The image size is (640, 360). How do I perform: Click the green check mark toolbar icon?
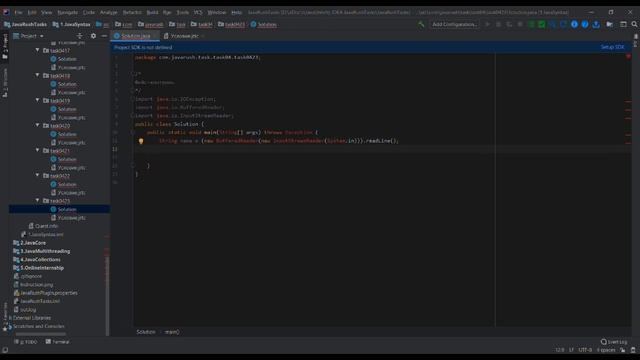tap(542, 24)
